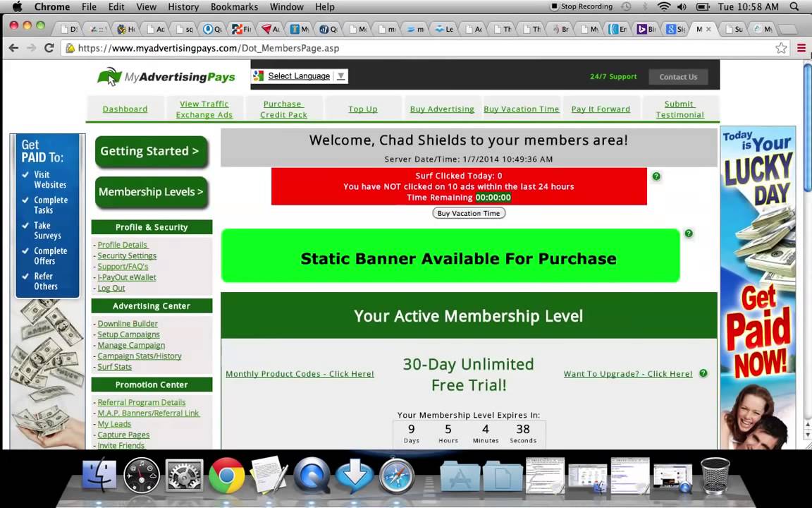Click Want To Upgrade link
The height and width of the screenshot is (508, 812).
pyautogui.click(x=627, y=374)
